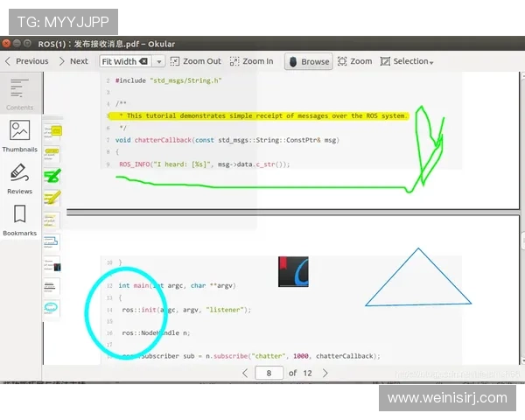The width and height of the screenshot is (525, 420).
Task: Click the next page arrow at bottom
Action: point(325,373)
